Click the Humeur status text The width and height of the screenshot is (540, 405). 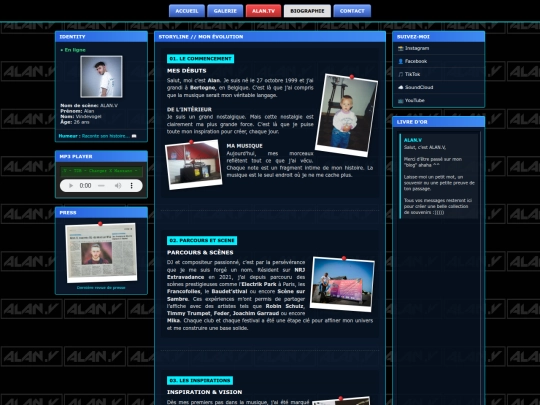tap(98, 136)
